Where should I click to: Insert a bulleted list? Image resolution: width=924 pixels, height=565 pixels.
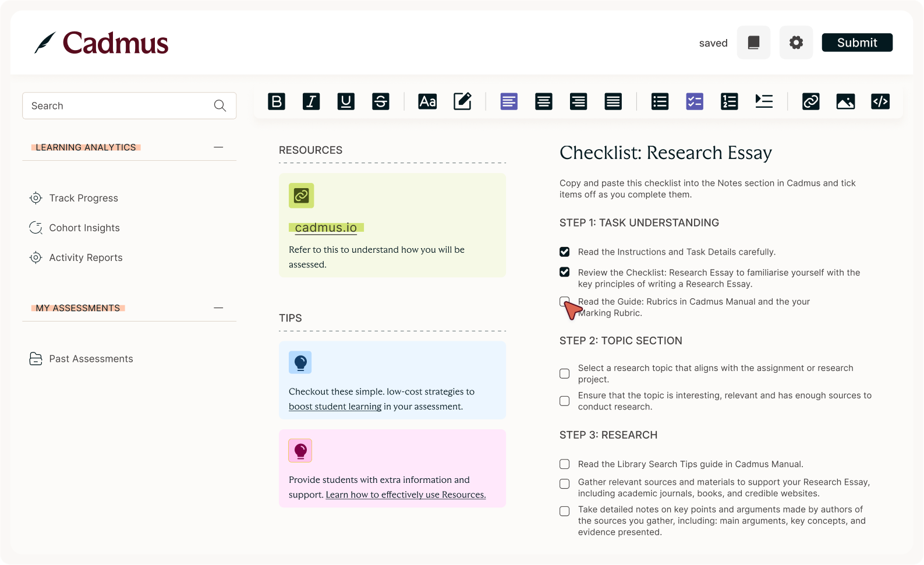click(660, 101)
